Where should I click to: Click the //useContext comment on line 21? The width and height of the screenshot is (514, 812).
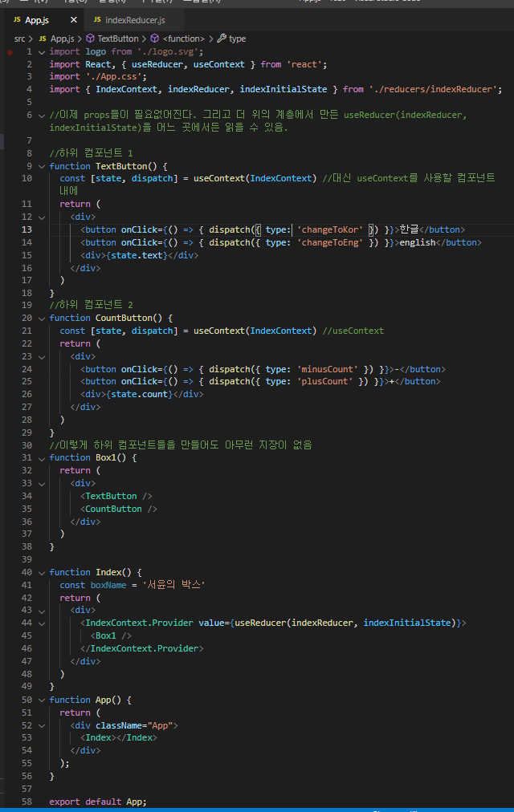point(353,331)
